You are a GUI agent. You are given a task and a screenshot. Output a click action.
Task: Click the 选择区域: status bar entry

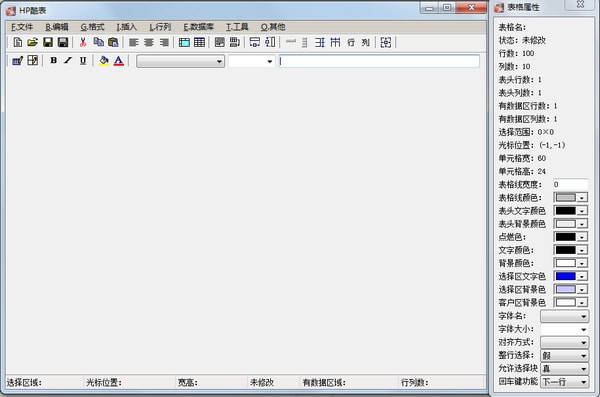[24, 382]
